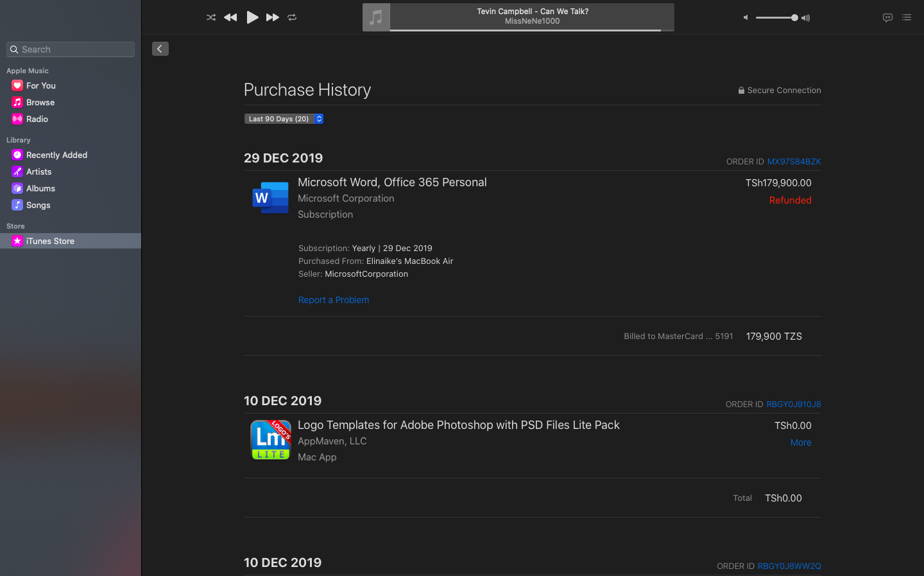Adjust the volume slider
Viewport: 924px width, 576px height.
pos(776,18)
